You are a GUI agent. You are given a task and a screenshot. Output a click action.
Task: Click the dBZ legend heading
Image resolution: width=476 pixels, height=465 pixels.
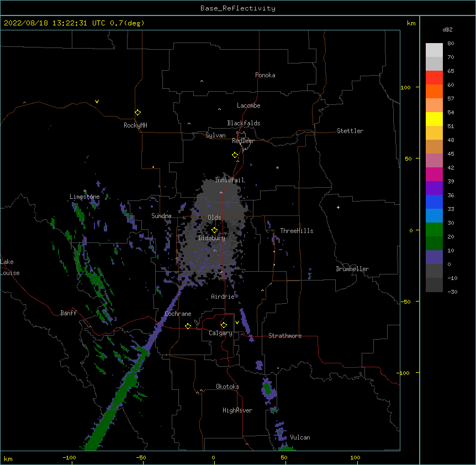tap(447, 29)
